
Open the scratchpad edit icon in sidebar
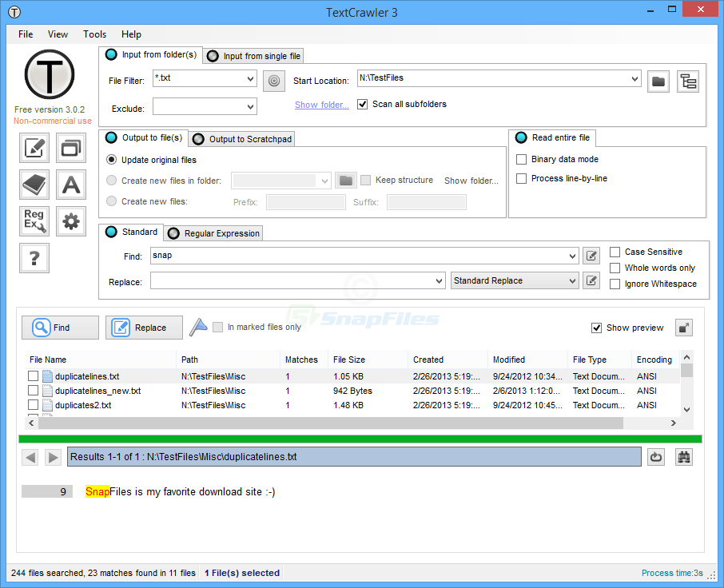coord(34,148)
